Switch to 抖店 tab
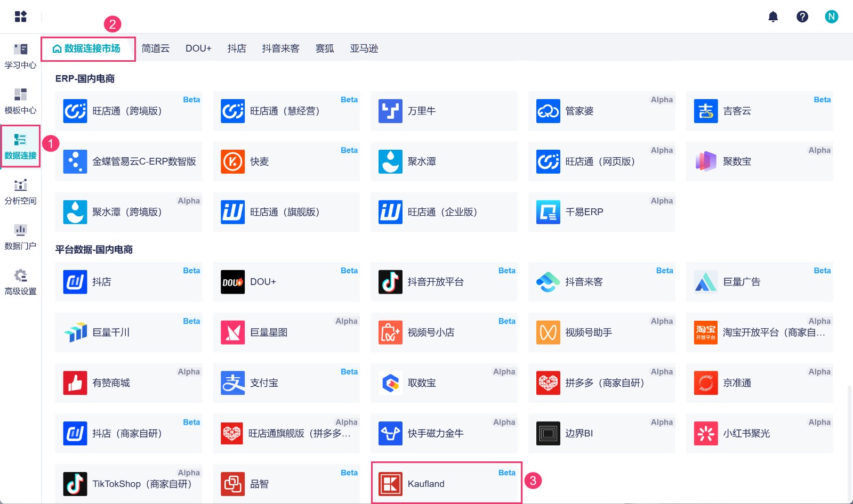The image size is (853, 504). pos(237,48)
